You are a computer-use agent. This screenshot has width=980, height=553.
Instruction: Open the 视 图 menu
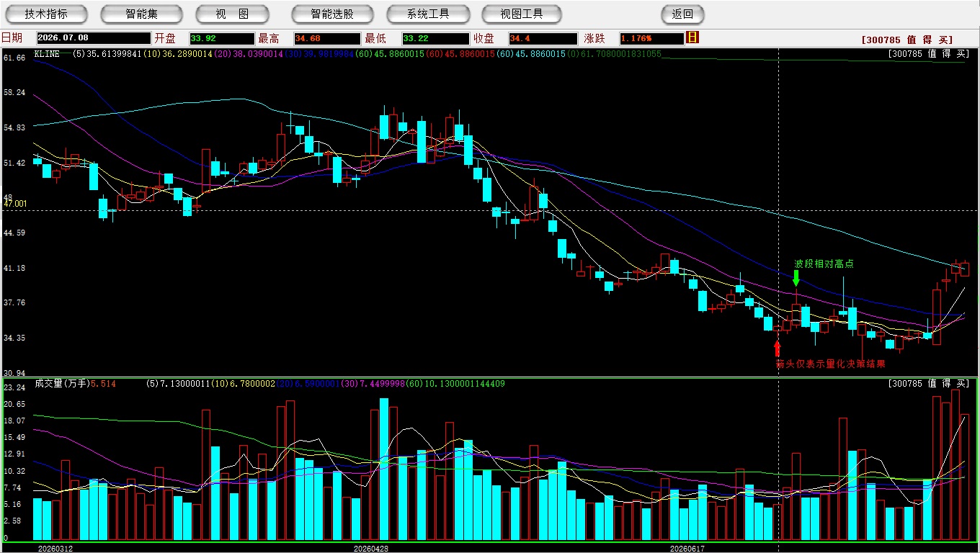232,14
